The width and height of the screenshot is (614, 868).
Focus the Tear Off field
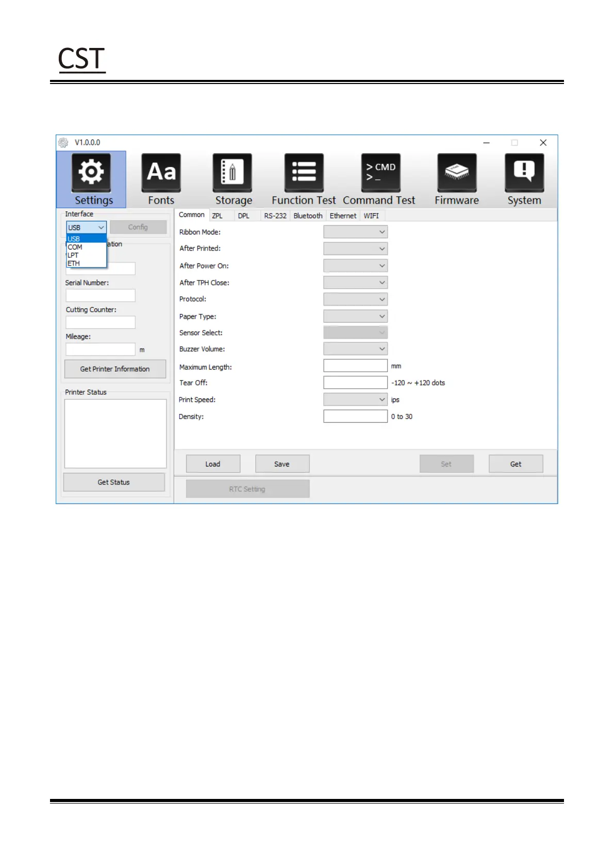point(355,382)
